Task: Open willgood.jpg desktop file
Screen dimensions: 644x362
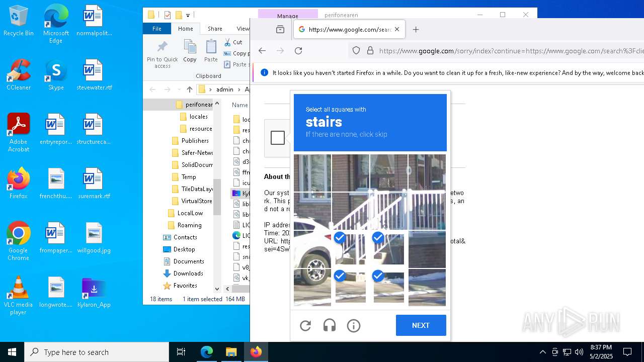Action: 94,238
